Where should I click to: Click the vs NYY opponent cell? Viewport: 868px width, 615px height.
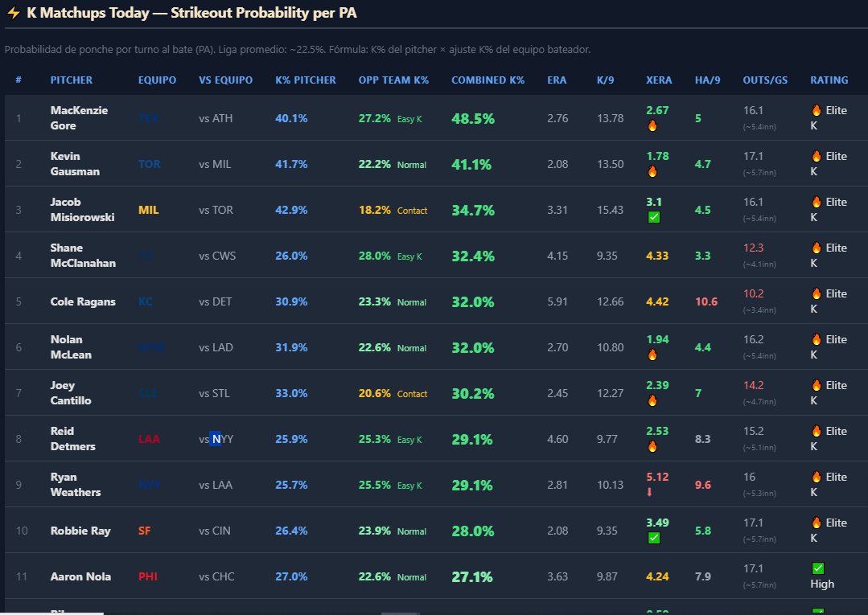coord(216,439)
